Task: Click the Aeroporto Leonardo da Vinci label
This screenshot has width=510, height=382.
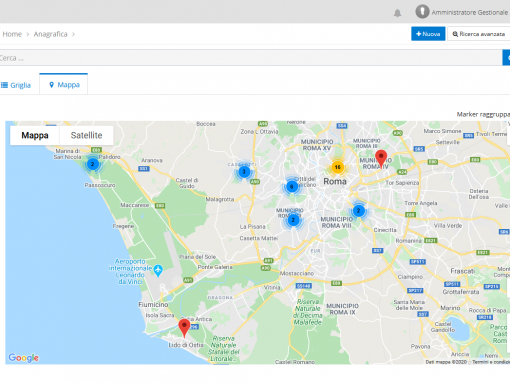Action: click(131, 271)
